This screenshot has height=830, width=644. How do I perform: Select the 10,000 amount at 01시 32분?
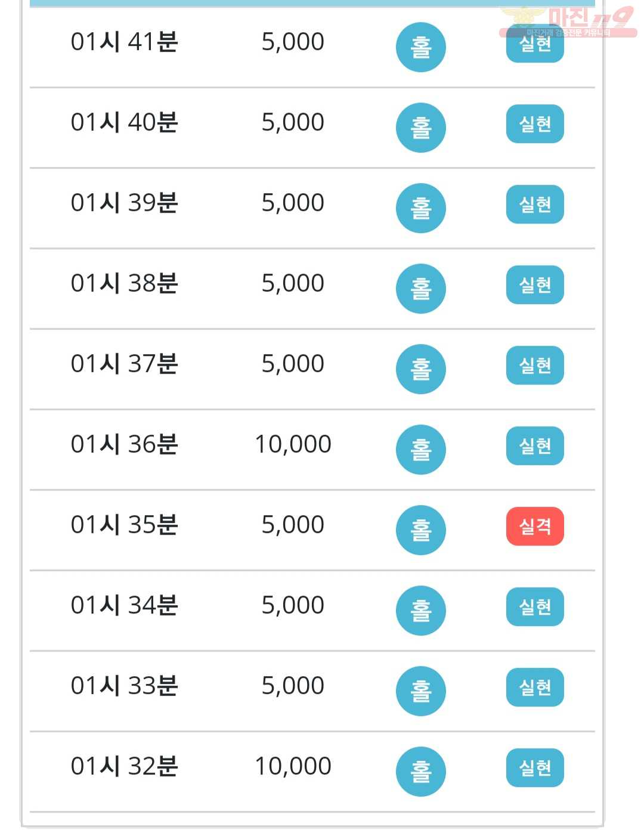point(293,766)
